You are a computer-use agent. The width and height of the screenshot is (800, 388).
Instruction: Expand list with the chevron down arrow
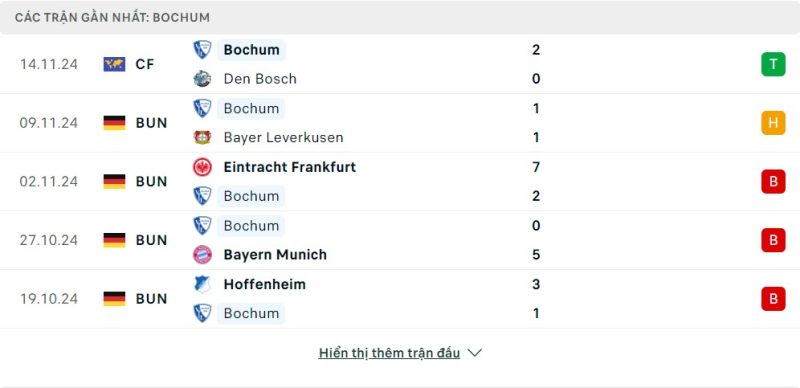[x=474, y=353]
